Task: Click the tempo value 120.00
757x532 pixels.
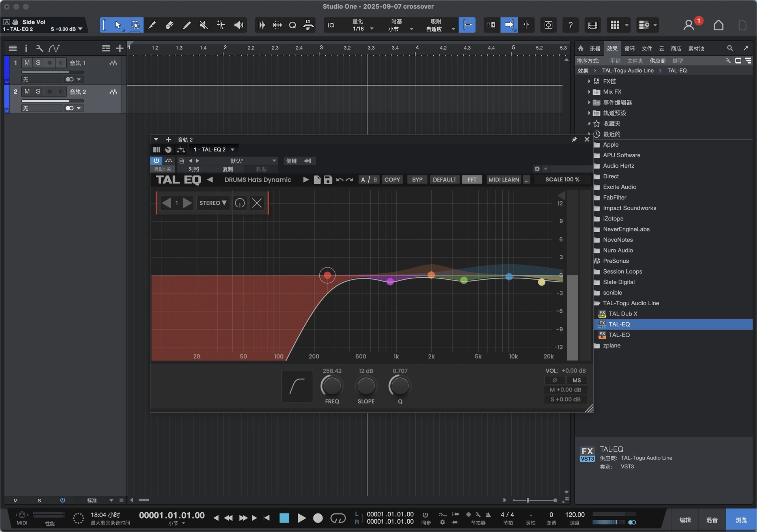Action: [x=575, y=514]
